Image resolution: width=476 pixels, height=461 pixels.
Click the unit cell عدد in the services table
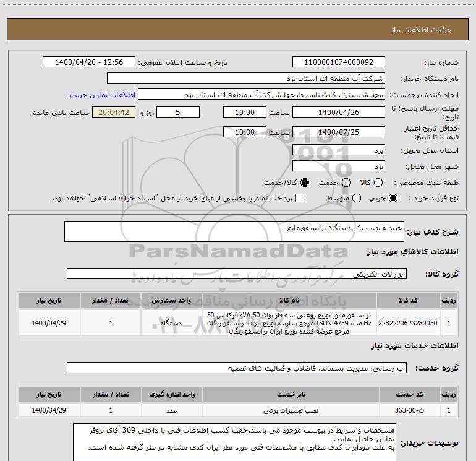click(x=172, y=410)
